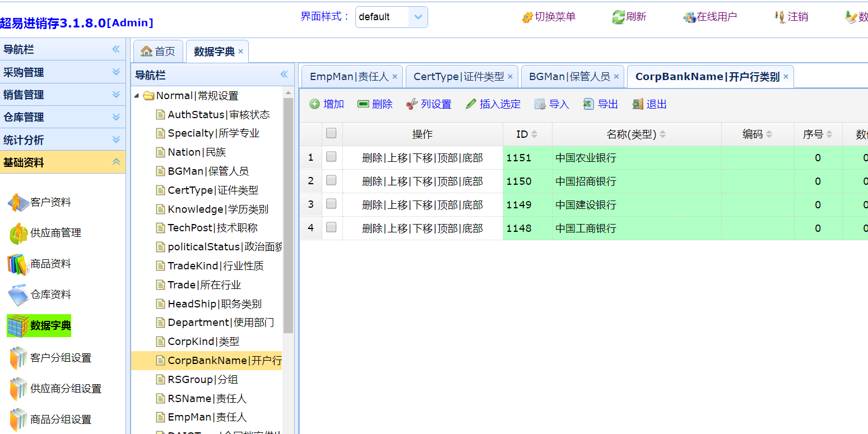Collapse the Normal|常规设置 tree folder
Screen dimensions: 868x434
[x=137, y=96]
